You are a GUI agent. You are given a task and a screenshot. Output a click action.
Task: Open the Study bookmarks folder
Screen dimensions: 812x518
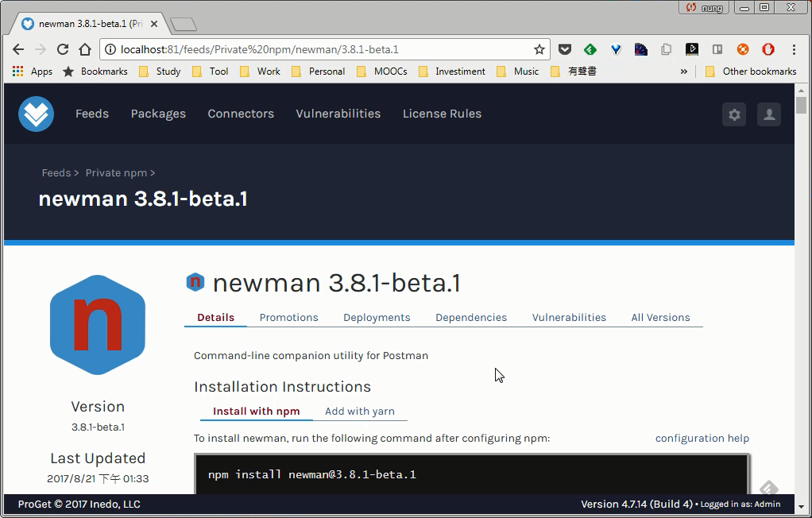tap(160, 72)
